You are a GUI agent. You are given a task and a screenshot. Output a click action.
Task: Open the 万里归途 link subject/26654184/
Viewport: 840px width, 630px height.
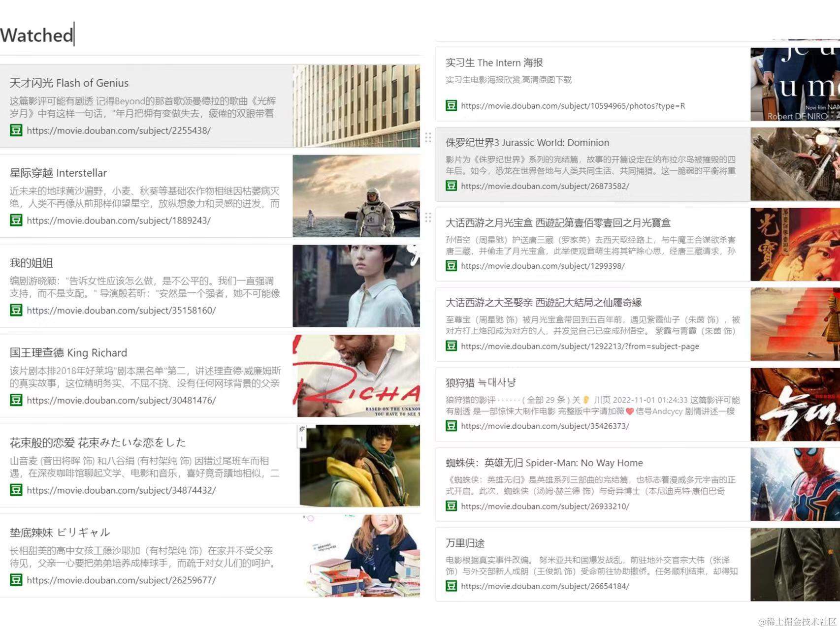click(x=545, y=586)
